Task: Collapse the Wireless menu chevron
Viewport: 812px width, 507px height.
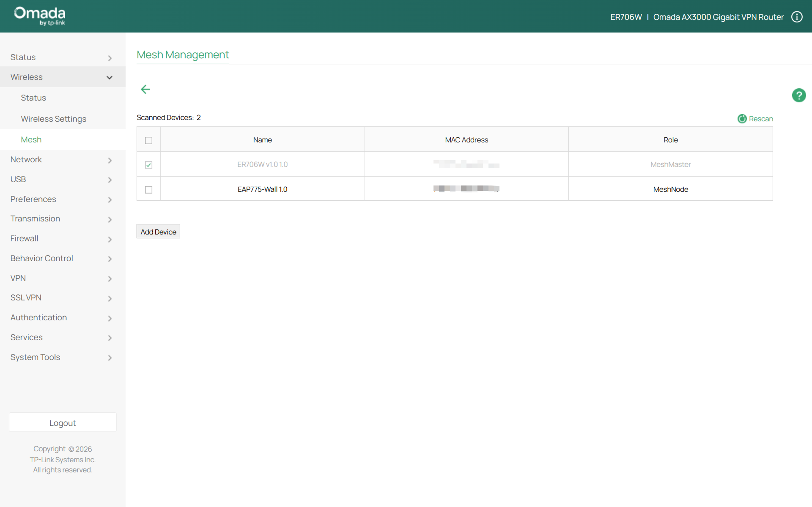Action: click(109, 77)
